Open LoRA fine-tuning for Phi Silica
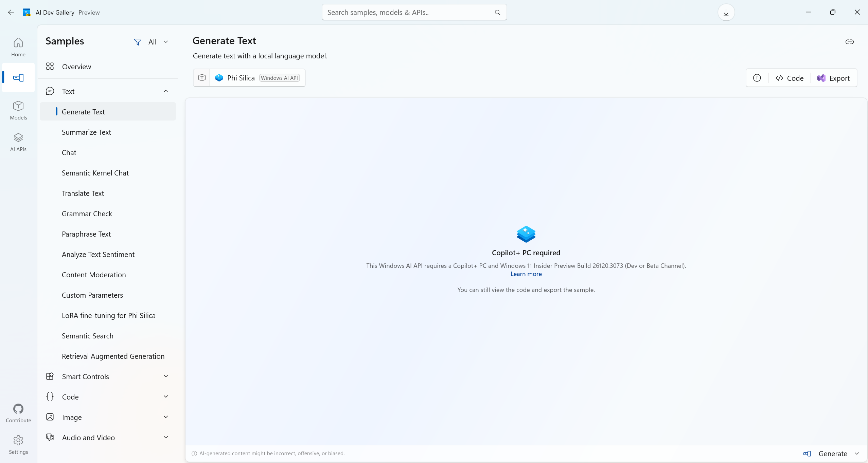 click(108, 315)
